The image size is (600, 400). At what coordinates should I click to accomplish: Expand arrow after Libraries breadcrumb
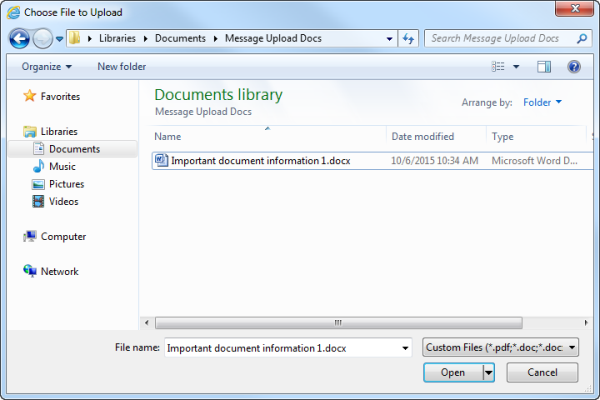point(145,39)
